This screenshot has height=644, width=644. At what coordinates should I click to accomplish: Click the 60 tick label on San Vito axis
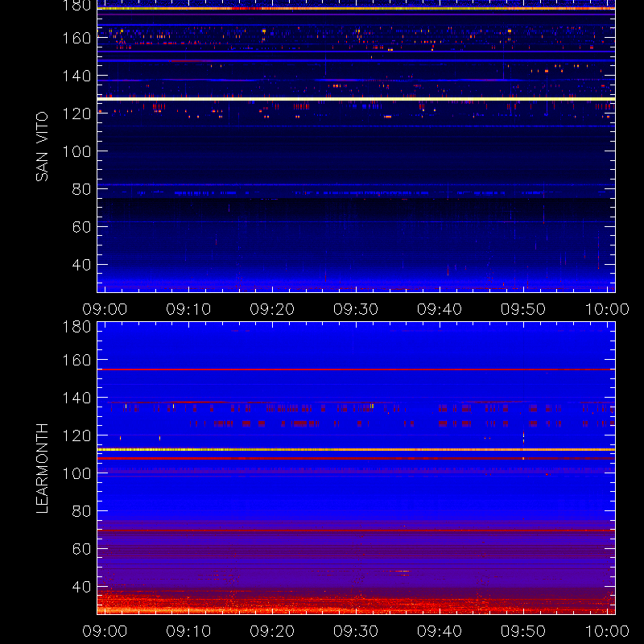click(x=81, y=227)
